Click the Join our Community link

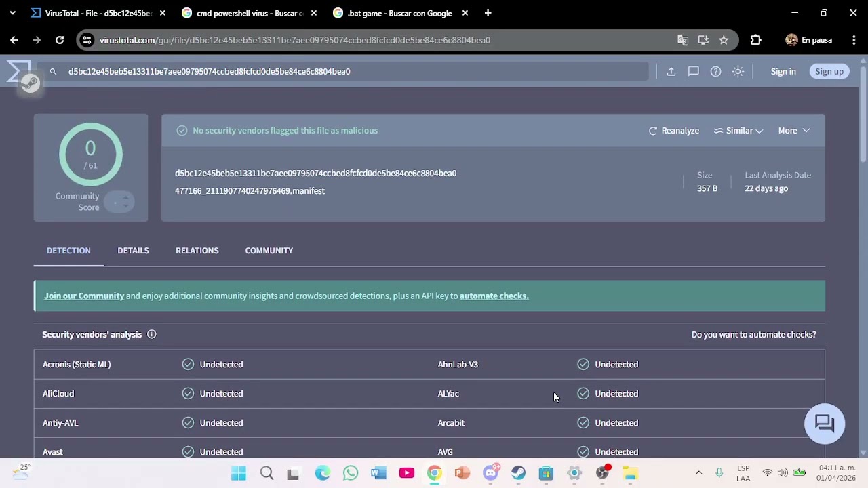84,296
